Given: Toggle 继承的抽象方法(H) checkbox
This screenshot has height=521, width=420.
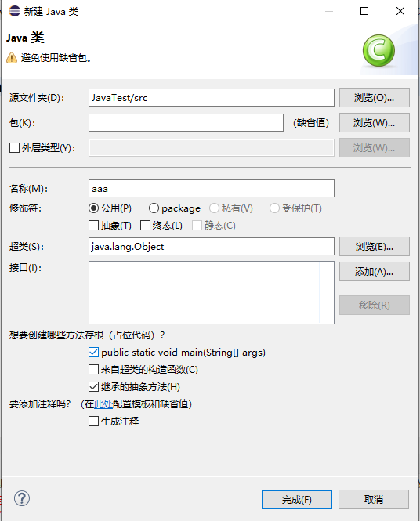Looking at the screenshot, I should click(94, 387).
